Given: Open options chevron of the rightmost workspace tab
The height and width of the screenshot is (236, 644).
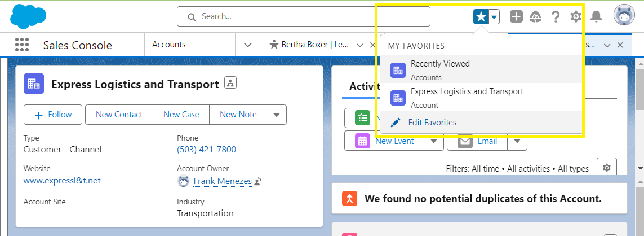Looking at the screenshot, I should pos(608,45).
